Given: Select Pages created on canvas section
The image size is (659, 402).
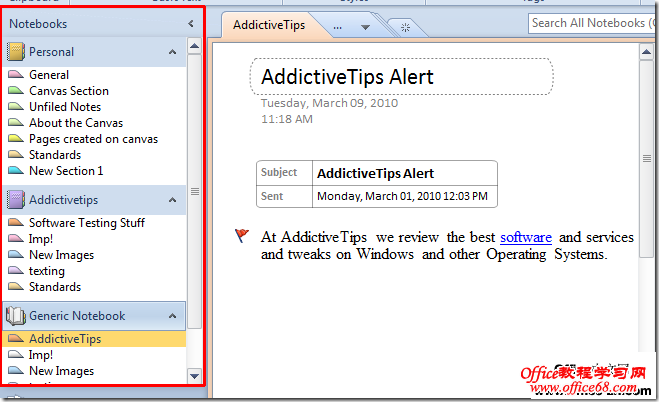Looking at the screenshot, I should (93, 139).
